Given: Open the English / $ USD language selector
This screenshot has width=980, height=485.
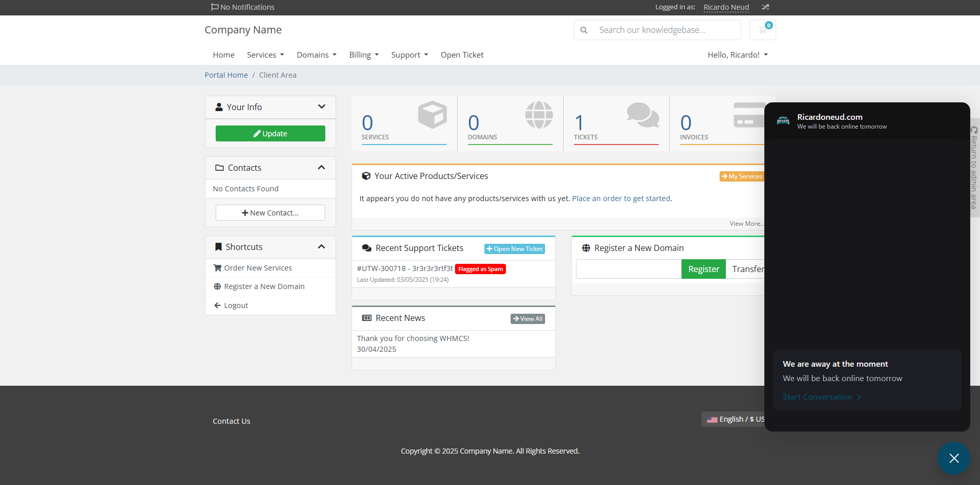Looking at the screenshot, I should tap(736, 419).
